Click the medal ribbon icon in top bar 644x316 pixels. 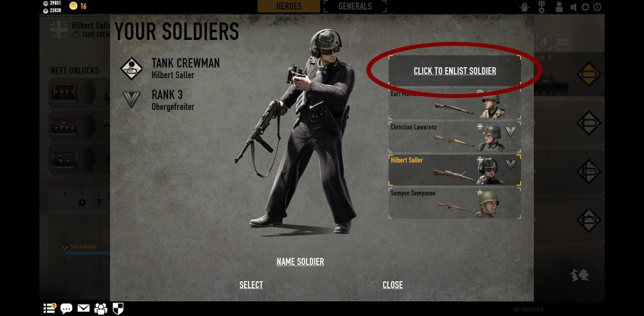pos(542,7)
